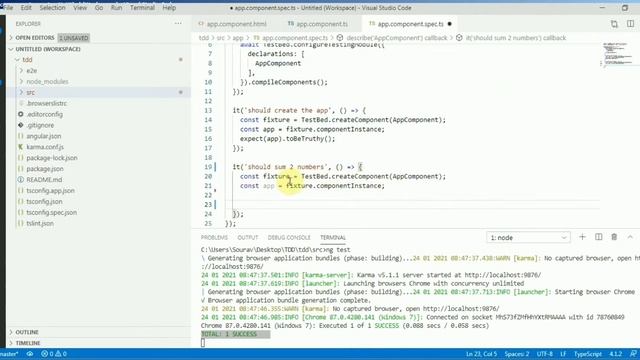Viewport: 640px width, 360px height.
Task: Switch to Problems panel tab
Action: [214, 238]
